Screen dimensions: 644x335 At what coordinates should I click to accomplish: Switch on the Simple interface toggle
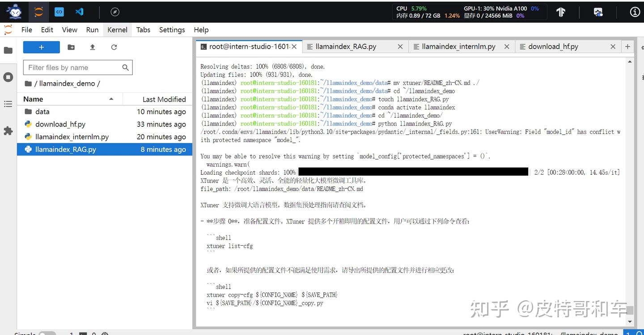tap(48, 333)
